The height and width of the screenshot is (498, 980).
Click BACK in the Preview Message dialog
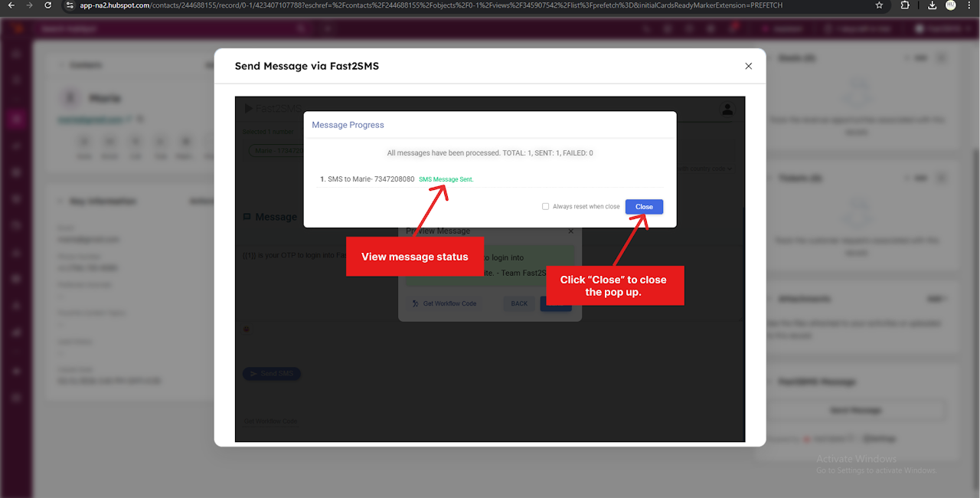[519, 303]
